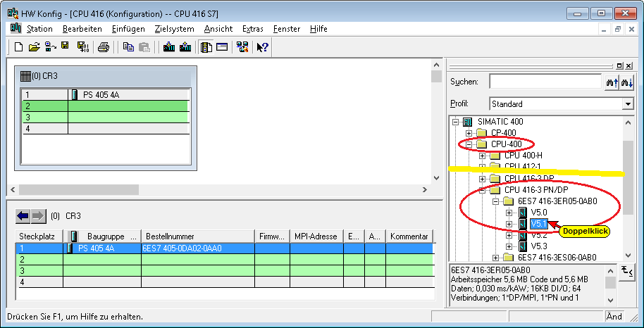Select slot 2 in the CR3 rack
This screenshot has width=644, height=328.
tap(105, 106)
